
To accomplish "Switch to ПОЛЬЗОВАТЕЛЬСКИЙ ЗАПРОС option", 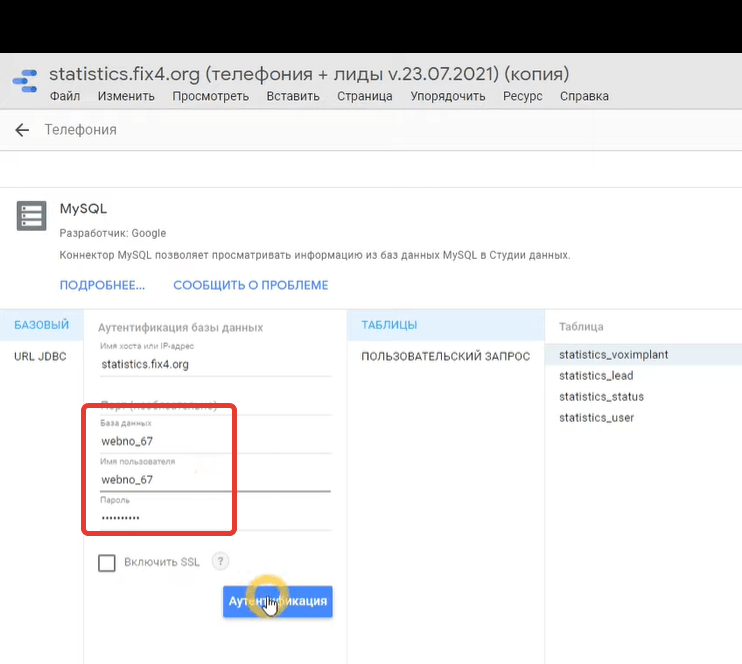I will click(x=445, y=356).
